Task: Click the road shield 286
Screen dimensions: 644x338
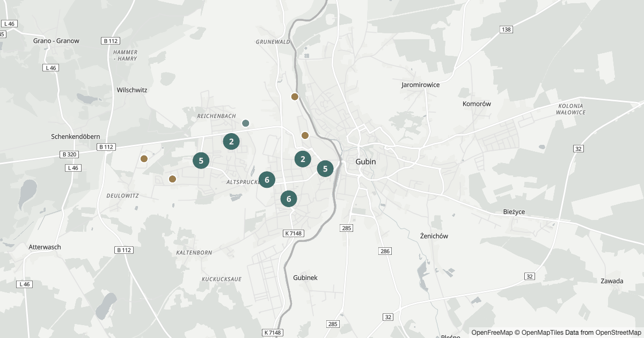Action: point(385,251)
